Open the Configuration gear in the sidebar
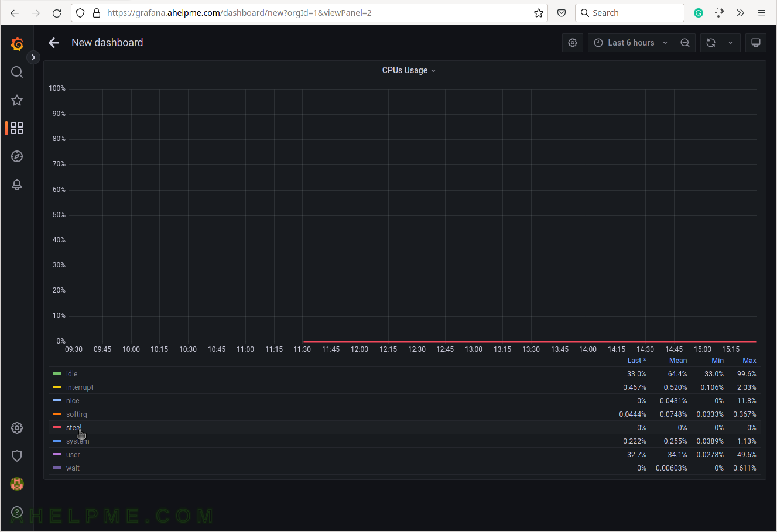 [x=17, y=428]
